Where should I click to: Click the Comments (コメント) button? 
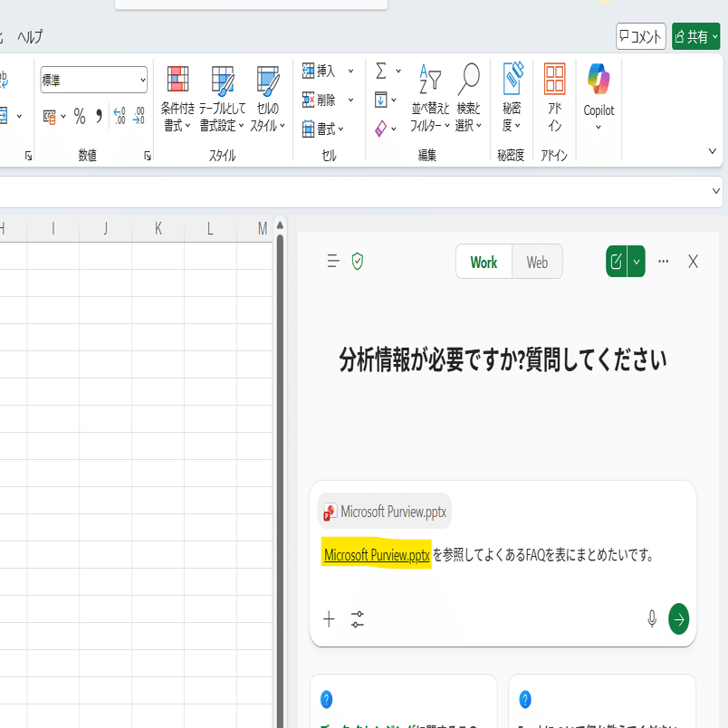pos(641,36)
